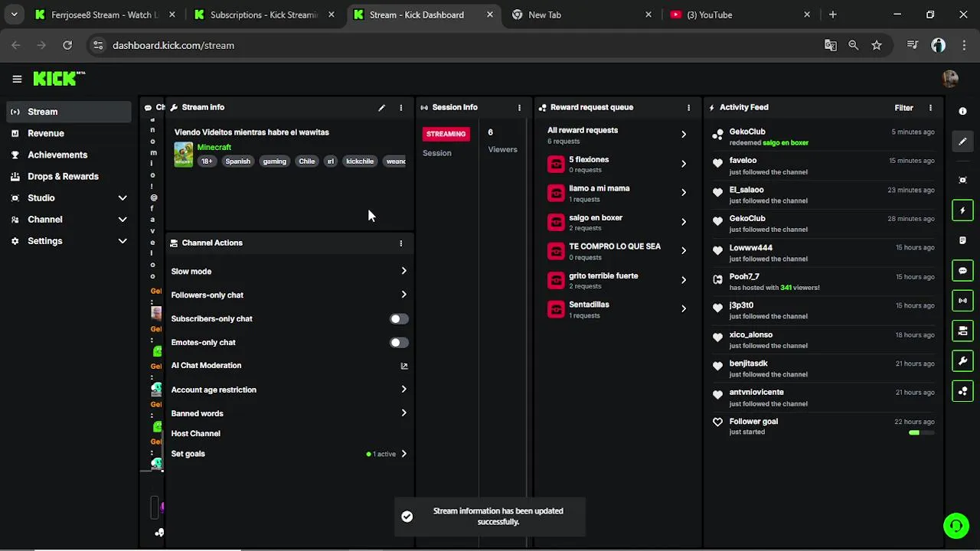
Task: Open Slow mode options arrow
Action: point(404,271)
